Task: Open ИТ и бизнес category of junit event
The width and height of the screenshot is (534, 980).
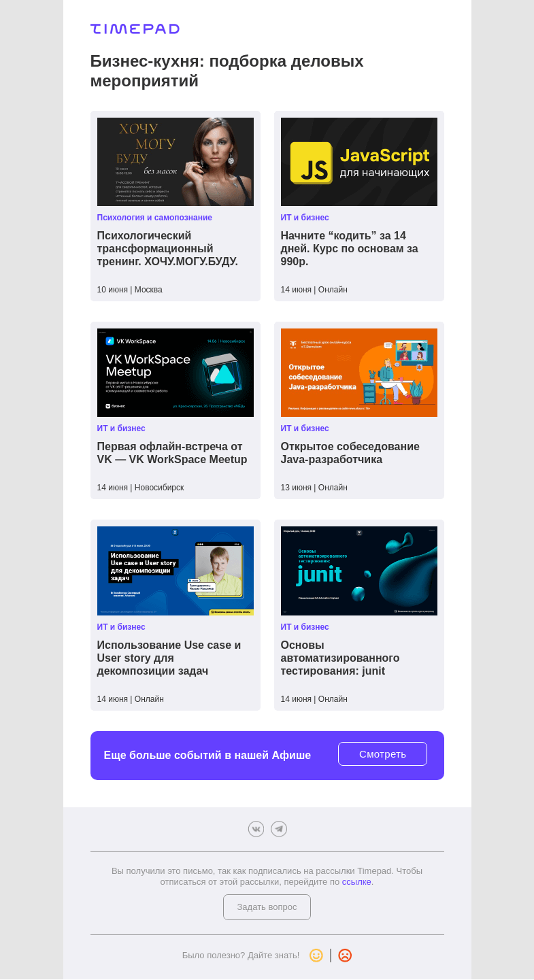Action: click(x=305, y=627)
